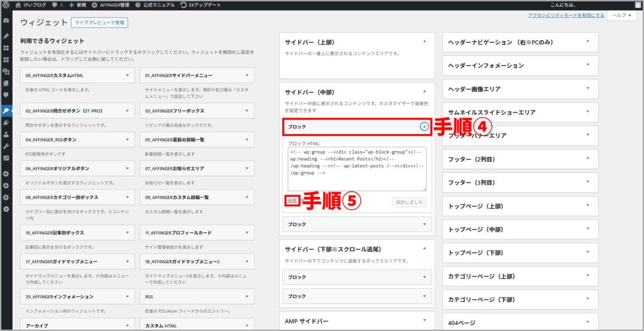Image resolution: width=644 pixels, height=331 pixels.
Task: Click the AFFINGER管理 gear icon in top bar
Action: pyautogui.click(x=94, y=5)
